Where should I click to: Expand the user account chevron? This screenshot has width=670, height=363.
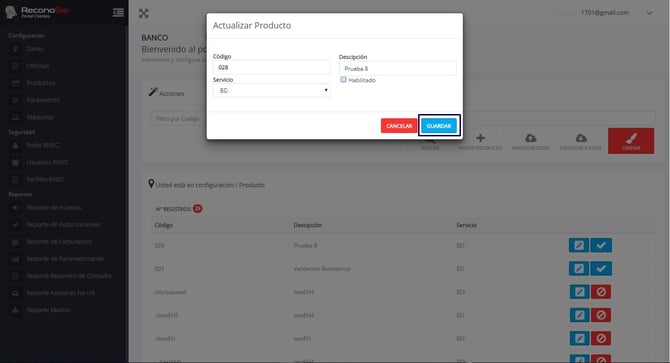649,13
